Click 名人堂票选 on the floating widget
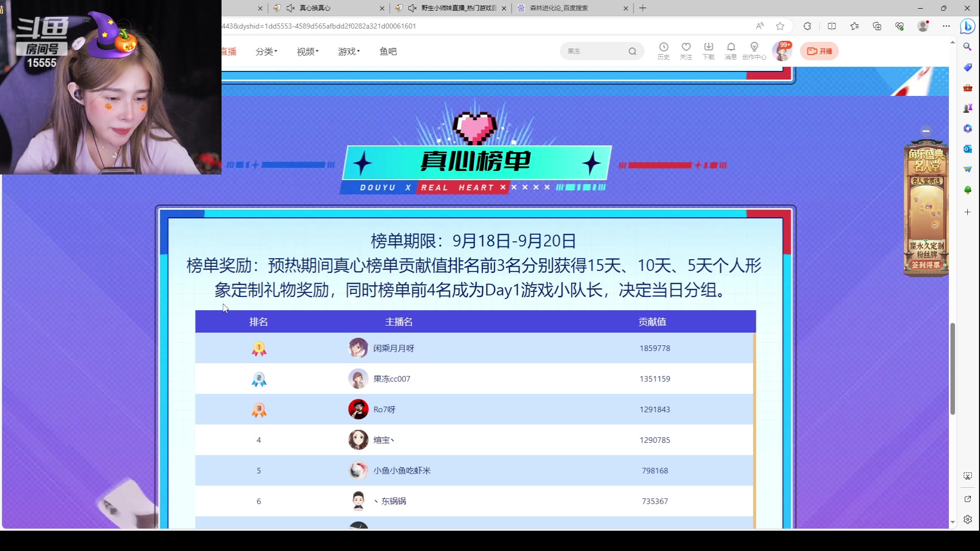The image size is (980, 551). (926, 181)
